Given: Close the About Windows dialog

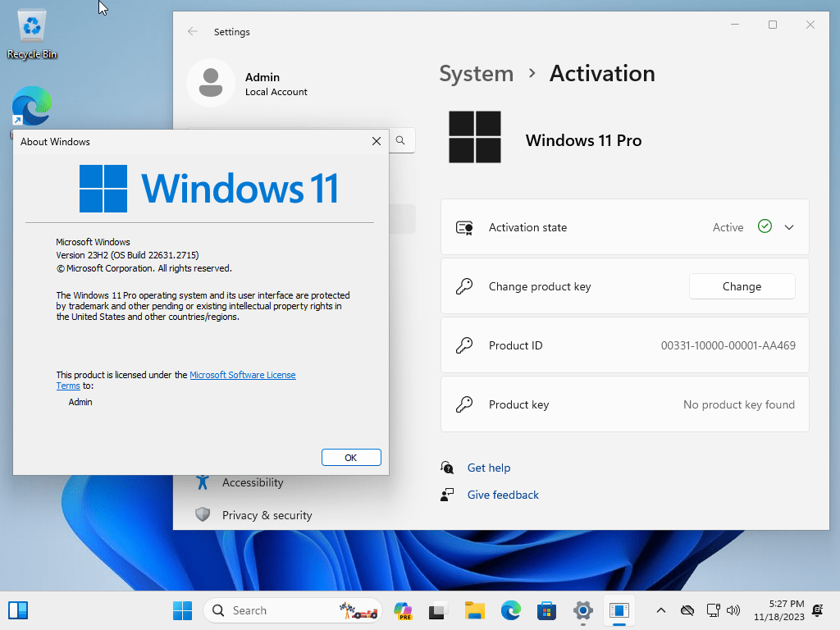Looking at the screenshot, I should pos(377,141).
